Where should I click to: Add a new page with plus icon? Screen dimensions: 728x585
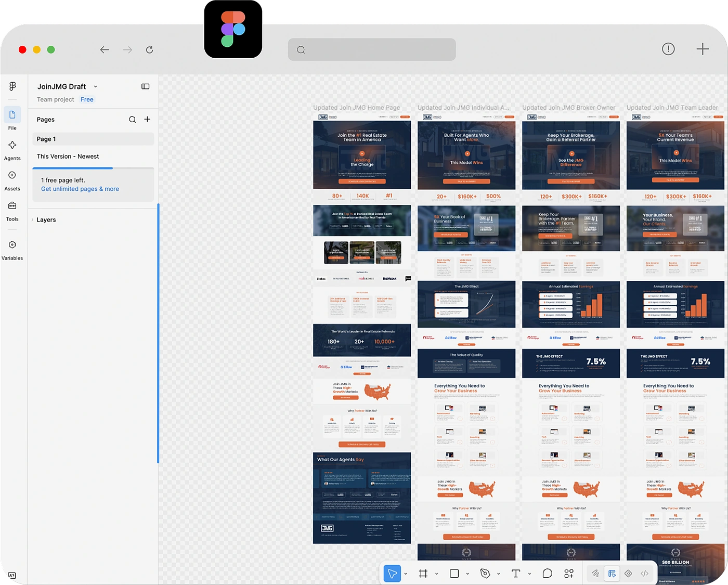[x=147, y=119]
